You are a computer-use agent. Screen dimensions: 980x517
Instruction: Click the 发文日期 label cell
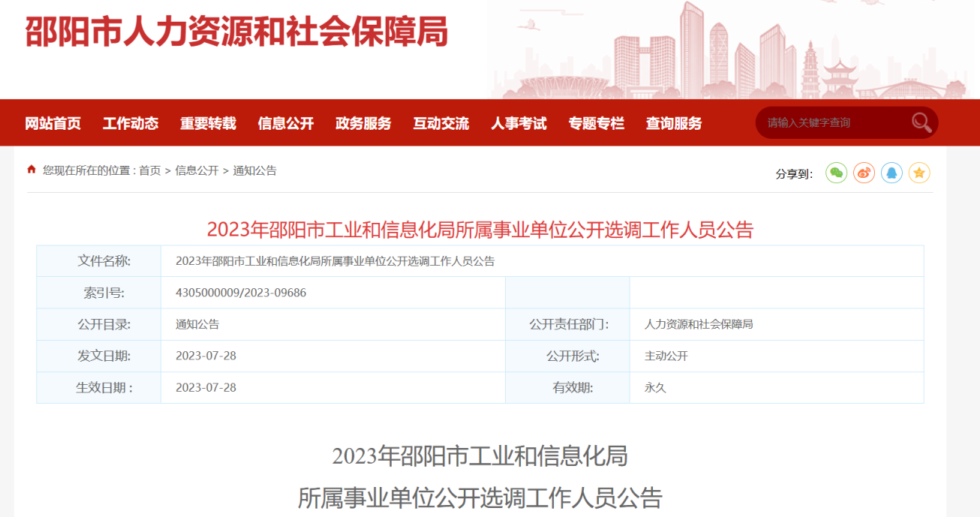pyautogui.click(x=99, y=356)
